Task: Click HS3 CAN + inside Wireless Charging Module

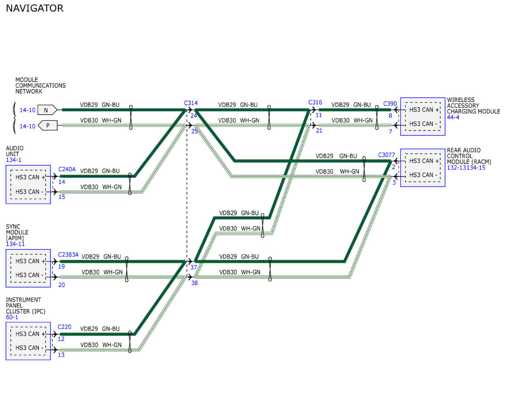Action: [x=424, y=110]
